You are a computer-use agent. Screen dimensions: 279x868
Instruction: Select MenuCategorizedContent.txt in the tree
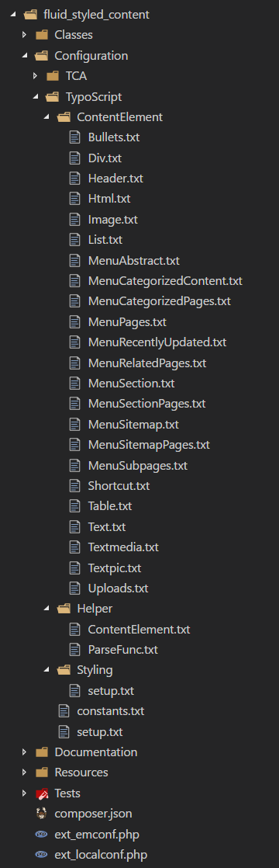pos(165,280)
